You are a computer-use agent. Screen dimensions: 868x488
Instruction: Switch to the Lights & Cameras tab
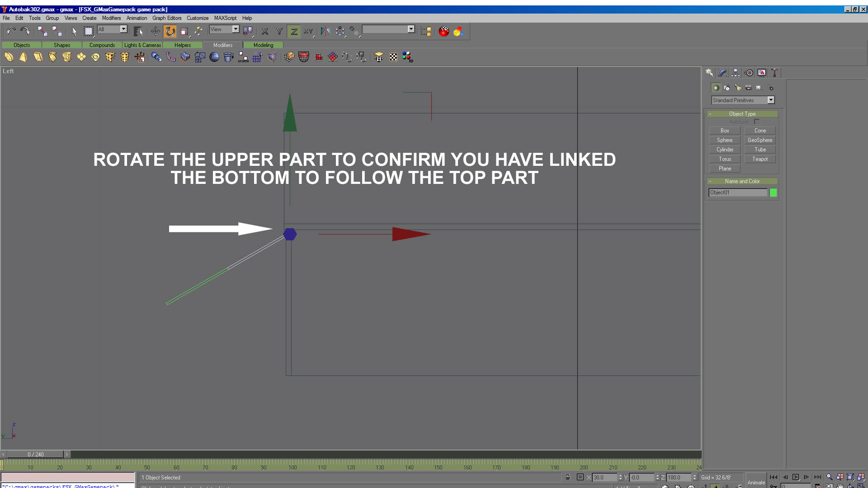pyautogui.click(x=142, y=45)
